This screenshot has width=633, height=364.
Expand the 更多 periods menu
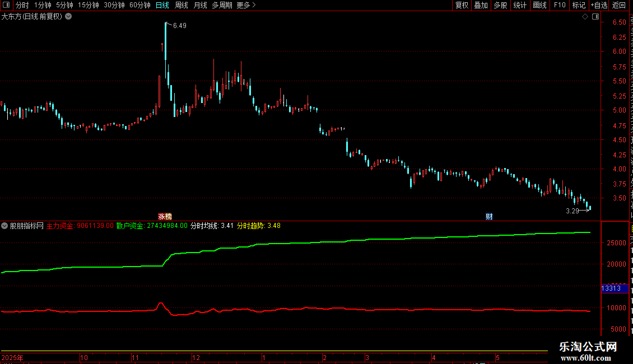tap(246, 5)
